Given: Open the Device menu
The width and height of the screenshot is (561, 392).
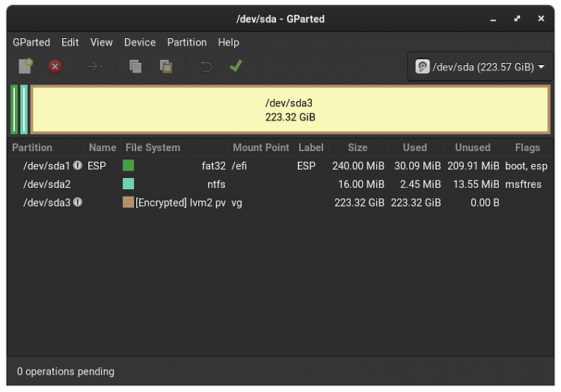Looking at the screenshot, I should (x=140, y=43).
